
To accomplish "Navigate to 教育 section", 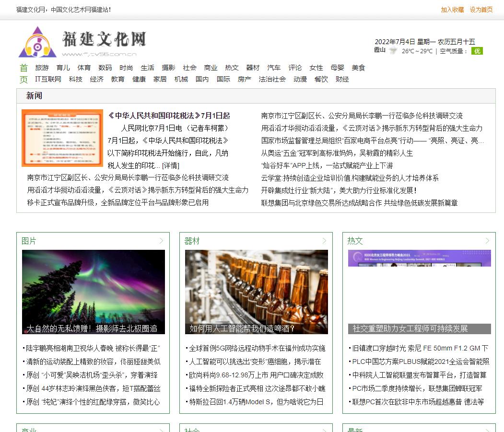I will [x=117, y=79].
